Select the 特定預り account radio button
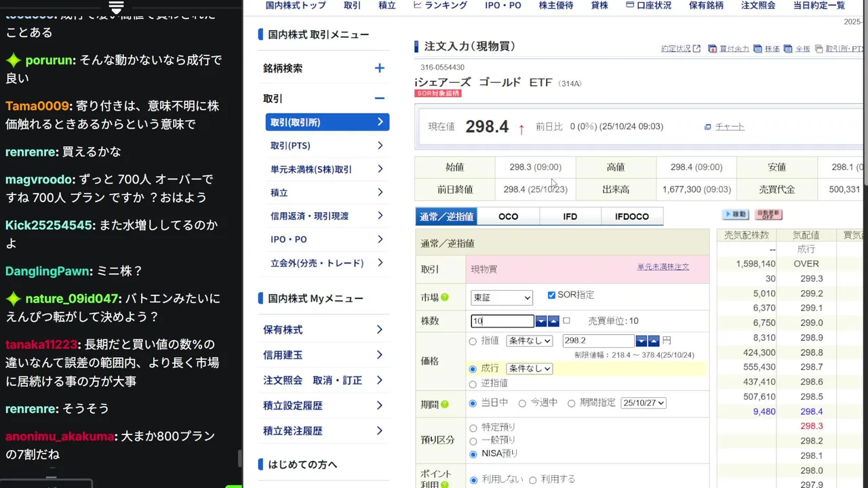Viewport: 868px width, 488px height. click(x=473, y=428)
